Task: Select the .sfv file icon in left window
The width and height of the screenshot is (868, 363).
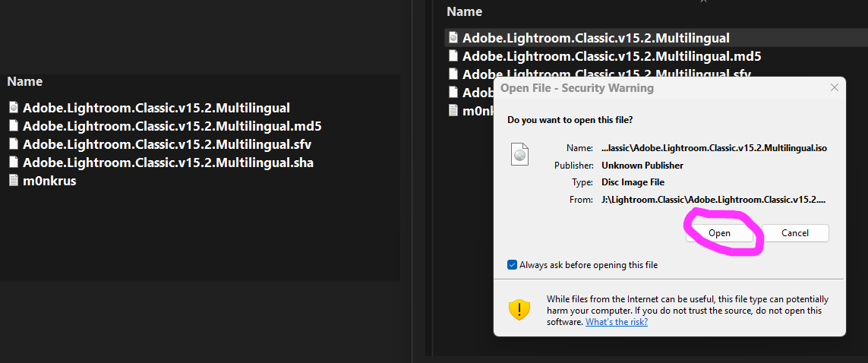Action: pyautogui.click(x=14, y=144)
